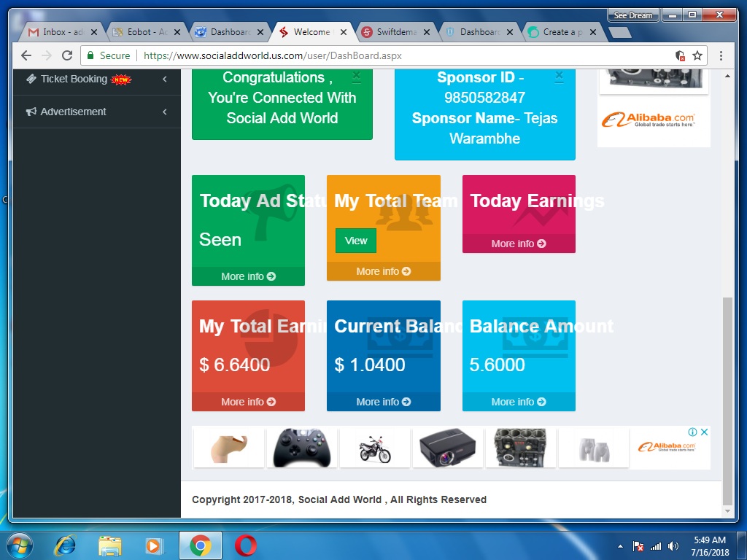Click the Advertisement megaphone icon in sidebar
Viewport: 747px width, 560px height.
(30, 112)
